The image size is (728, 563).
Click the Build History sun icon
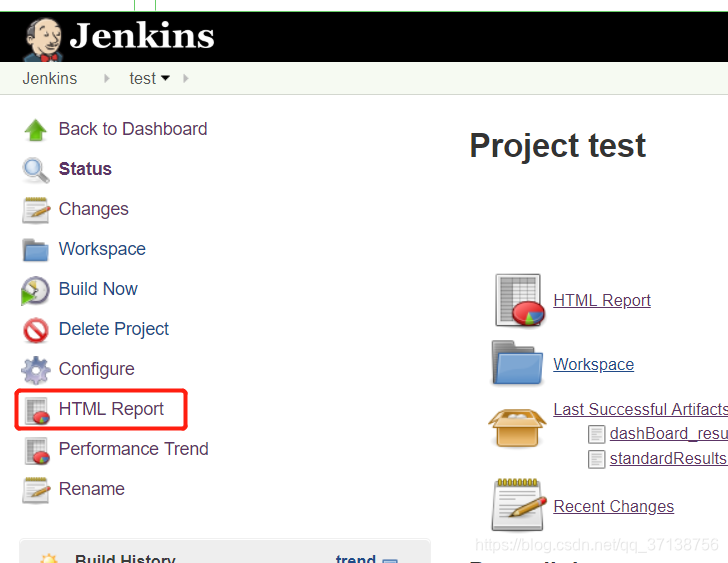(49, 558)
